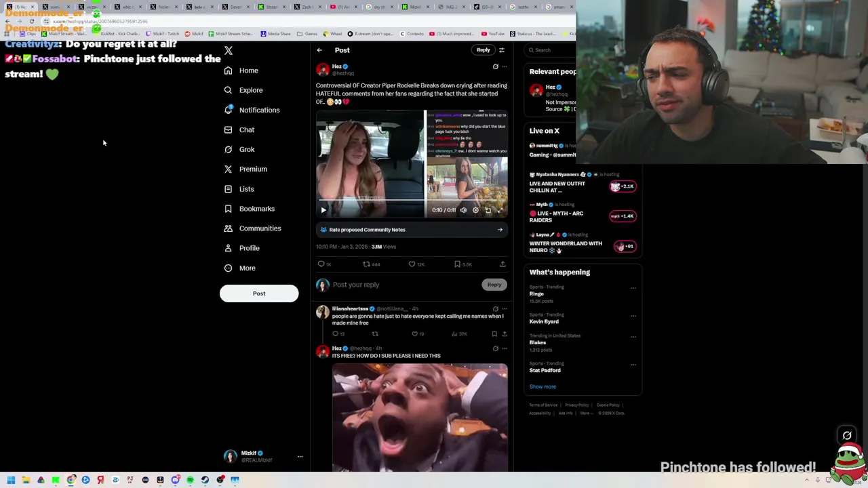Open Notifications in the sidebar

point(252,110)
